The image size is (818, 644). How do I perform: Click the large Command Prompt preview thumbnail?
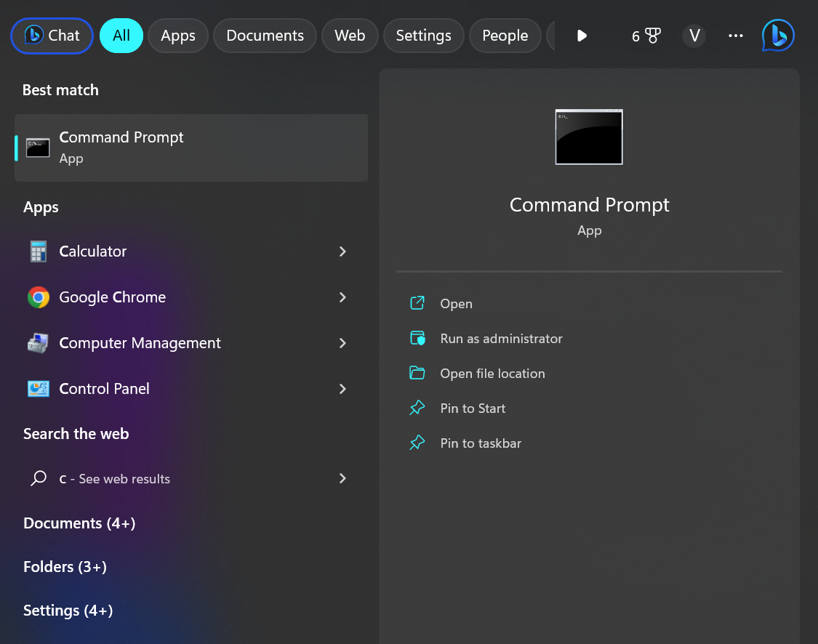point(589,137)
